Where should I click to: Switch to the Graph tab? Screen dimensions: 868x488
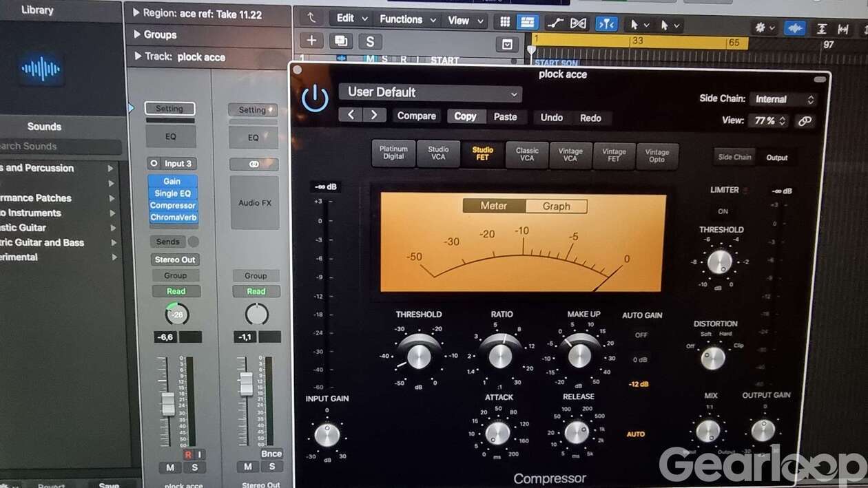[556, 206]
